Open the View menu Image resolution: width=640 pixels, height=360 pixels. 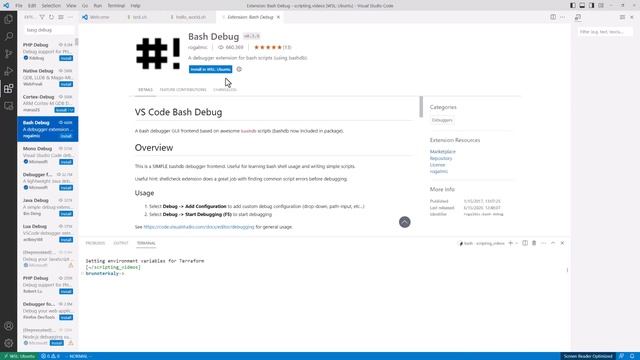pyautogui.click(x=71, y=6)
